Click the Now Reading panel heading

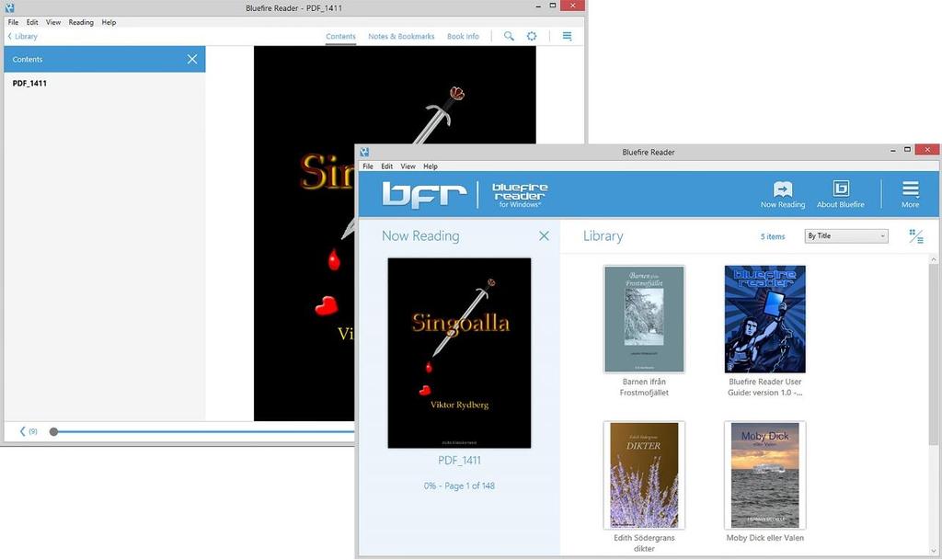click(x=420, y=236)
